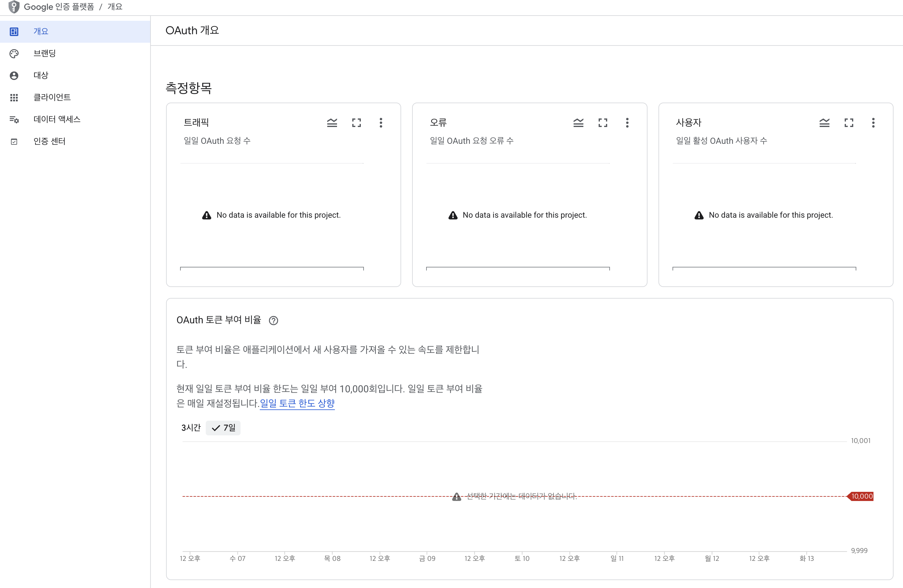This screenshot has width=903, height=588.
Task: Expand 사용자 chart to fullscreen
Action: pyautogui.click(x=849, y=122)
